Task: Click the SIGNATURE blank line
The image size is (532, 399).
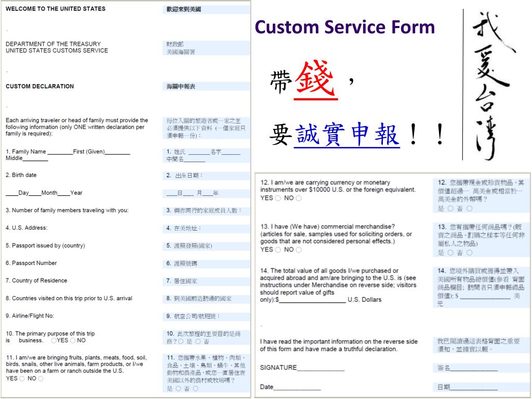Action: [x=321, y=368]
